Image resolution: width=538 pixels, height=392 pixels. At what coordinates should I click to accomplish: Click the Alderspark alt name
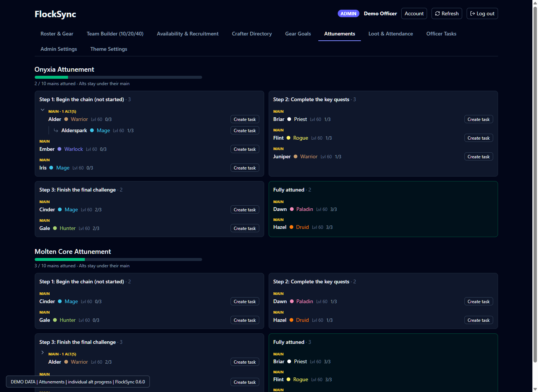click(74, 131)
